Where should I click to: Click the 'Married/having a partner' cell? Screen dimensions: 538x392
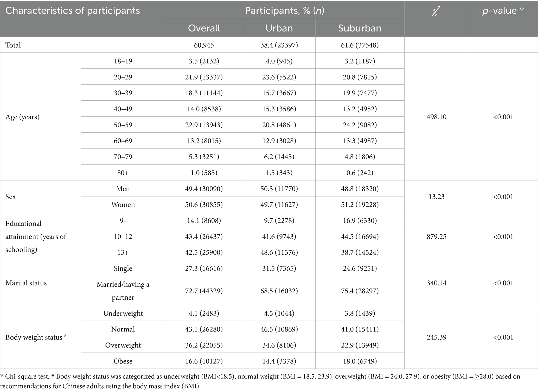(123, 291)
